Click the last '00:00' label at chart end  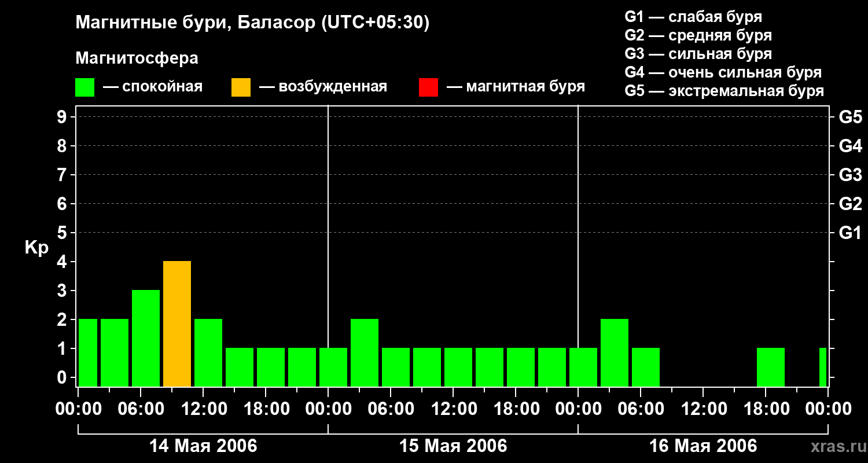[x=828, y=409]
